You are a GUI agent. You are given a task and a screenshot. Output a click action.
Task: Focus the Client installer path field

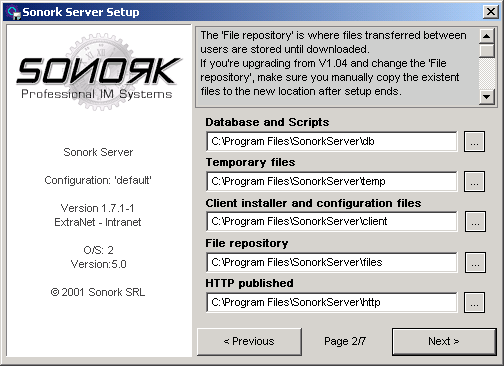click(x=332, y=221)
